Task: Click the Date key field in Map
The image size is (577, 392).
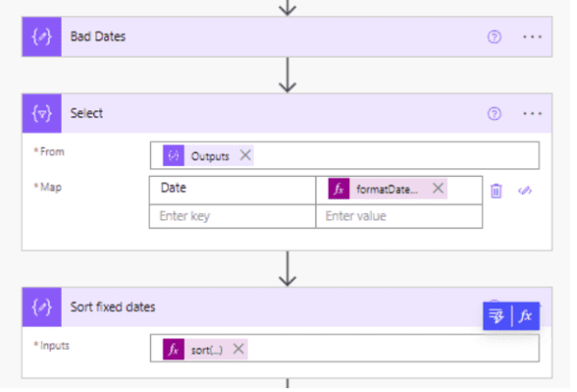Action: click(x=232, y=189)
